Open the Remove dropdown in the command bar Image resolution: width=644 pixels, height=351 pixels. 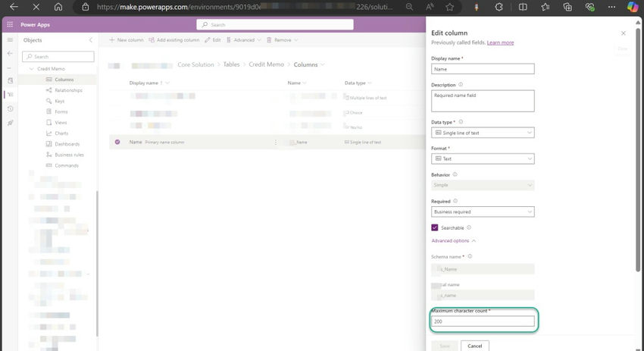click(282, 40)
